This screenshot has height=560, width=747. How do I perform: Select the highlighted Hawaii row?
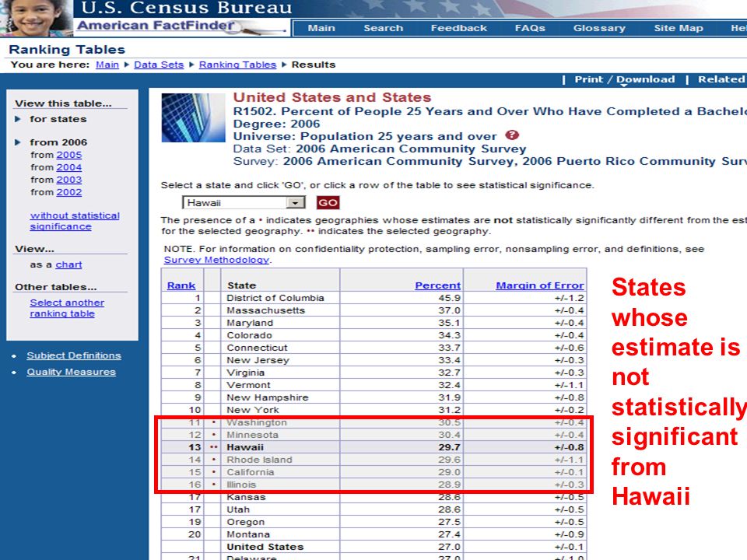click(x=374, y=447)
